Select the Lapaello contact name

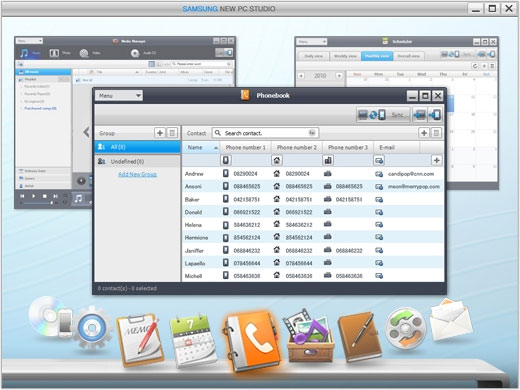195,263
